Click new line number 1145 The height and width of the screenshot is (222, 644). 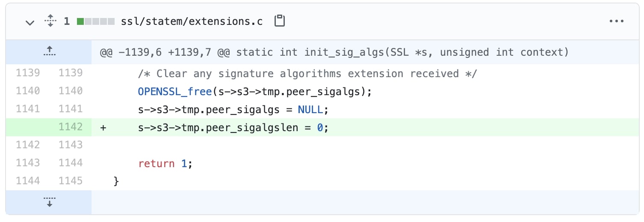coord(70,181)
